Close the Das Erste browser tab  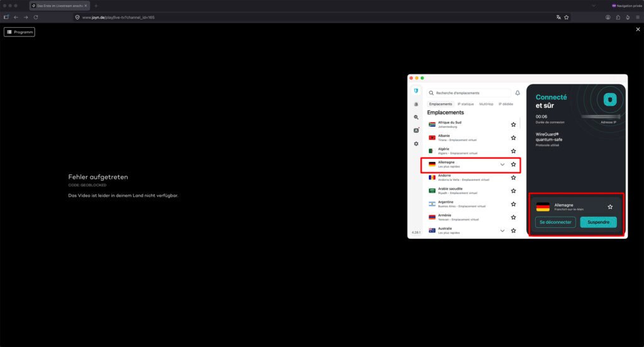pyautogui.click(x=86, y=6)
